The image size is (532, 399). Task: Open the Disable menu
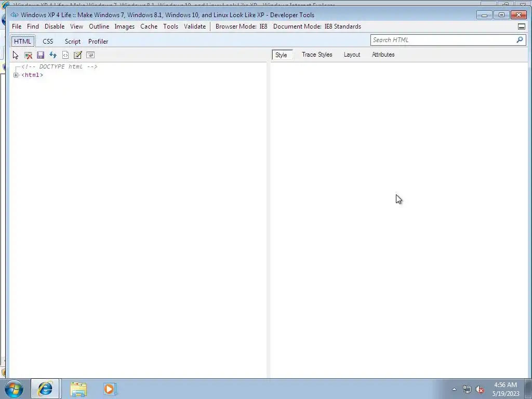pyautogui.click(x=55, y=26)
